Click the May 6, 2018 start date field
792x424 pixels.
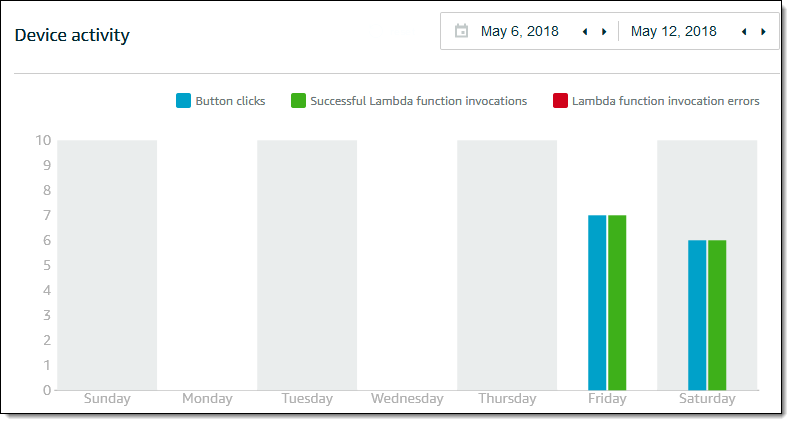520,32
